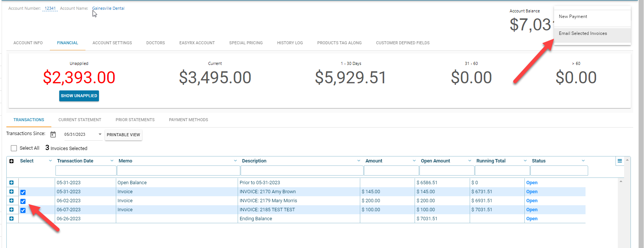Focus the Status filter field

(x=559, y=171)
